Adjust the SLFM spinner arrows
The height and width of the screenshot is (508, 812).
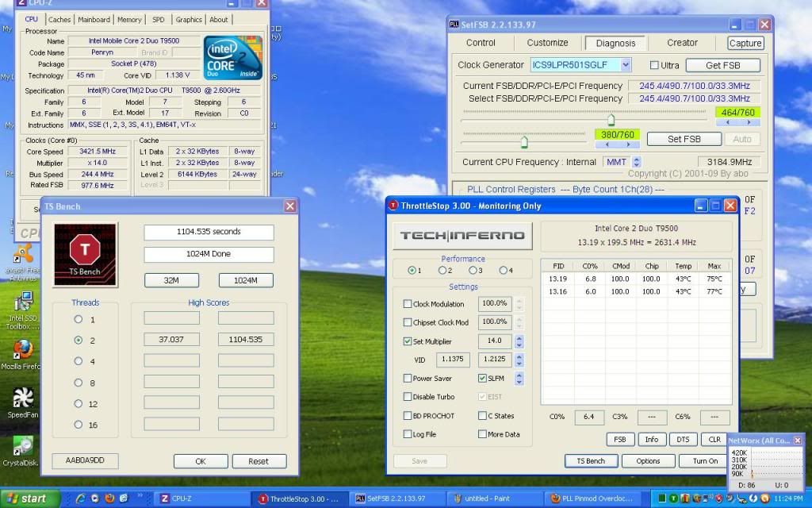(x=519, y=379)
